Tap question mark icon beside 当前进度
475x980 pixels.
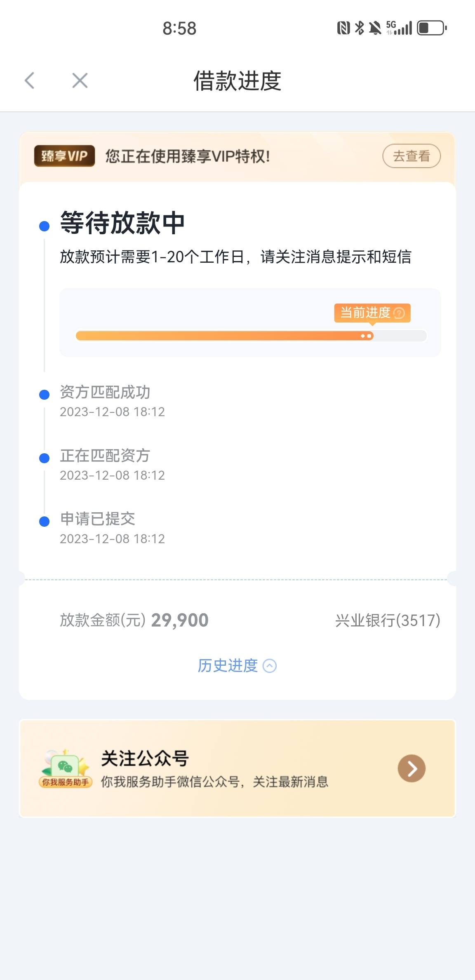[x=399, y=313]
